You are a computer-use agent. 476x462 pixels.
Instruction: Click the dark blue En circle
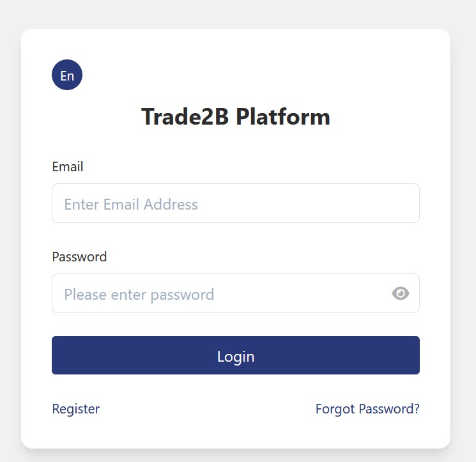tap(67, 75)
